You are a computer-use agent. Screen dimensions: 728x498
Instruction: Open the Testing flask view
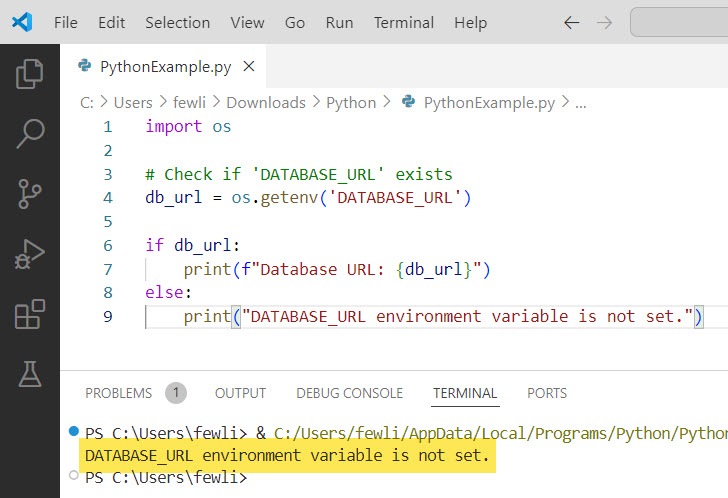(30, 374)
